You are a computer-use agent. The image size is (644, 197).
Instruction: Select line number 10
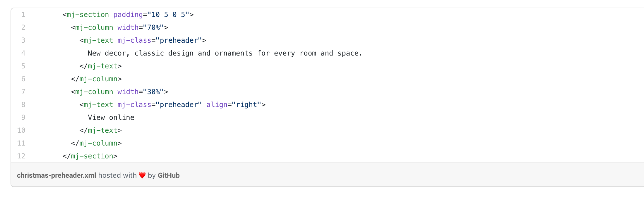click(21, 130)
